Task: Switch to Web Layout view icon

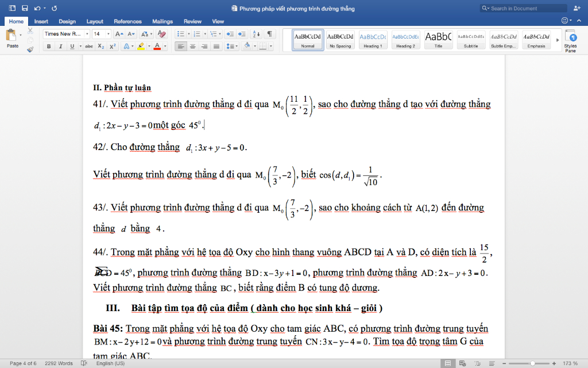Action: [462, 363]
